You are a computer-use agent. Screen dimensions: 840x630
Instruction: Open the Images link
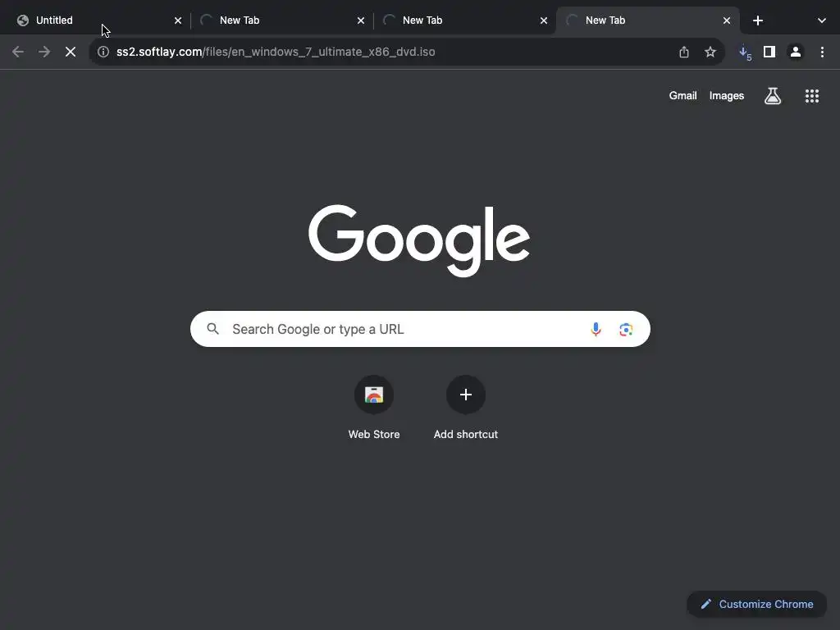(727, 96)
